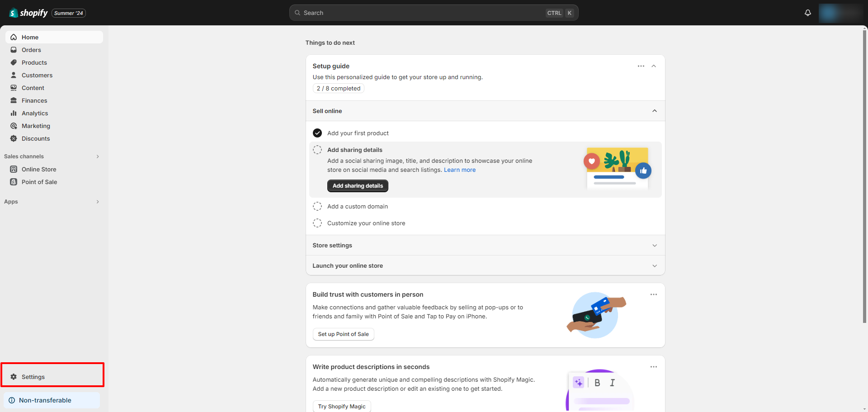Click the Summer '24 badge
The width and height of the screenshot is (868, 412).
click(69, 13)
